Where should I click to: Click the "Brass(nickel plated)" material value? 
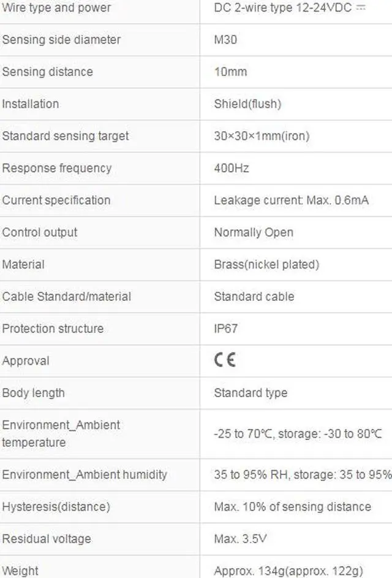pyautogui.click(x=266, y=265)
